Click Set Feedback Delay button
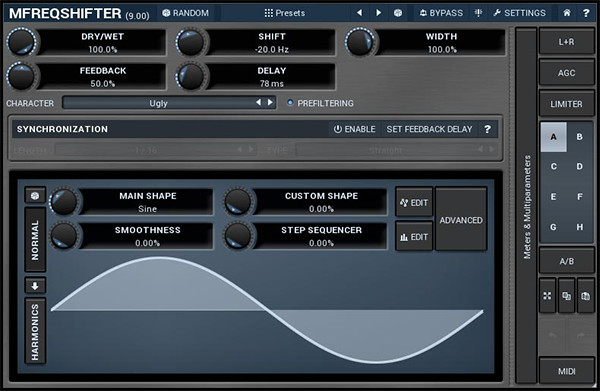 [429, 129]
